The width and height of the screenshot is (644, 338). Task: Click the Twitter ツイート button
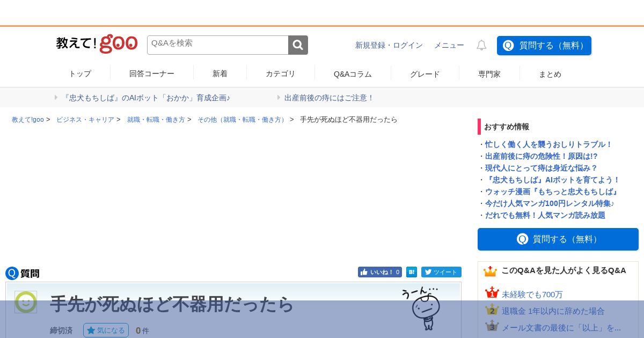(441, 272)
